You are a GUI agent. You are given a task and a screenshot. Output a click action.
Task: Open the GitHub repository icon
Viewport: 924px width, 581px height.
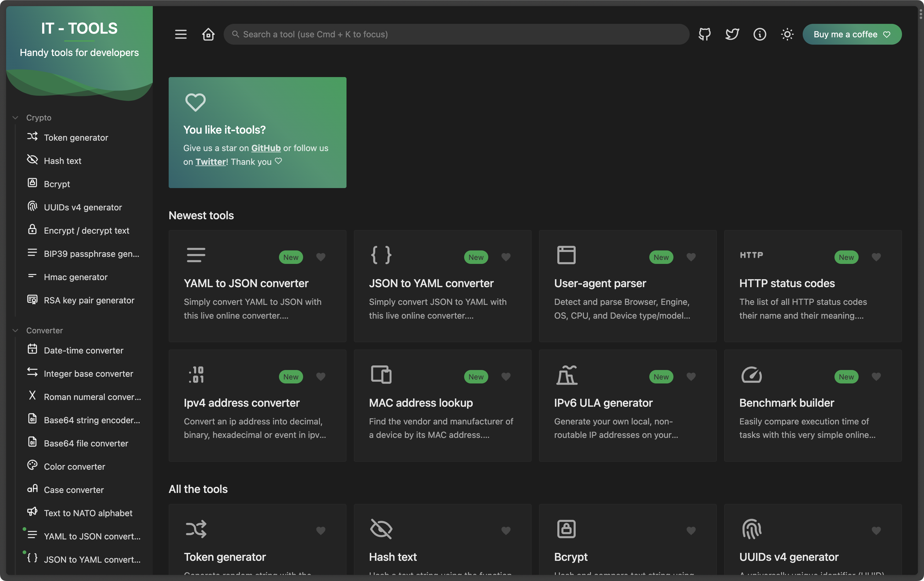(x=705, y=34)
